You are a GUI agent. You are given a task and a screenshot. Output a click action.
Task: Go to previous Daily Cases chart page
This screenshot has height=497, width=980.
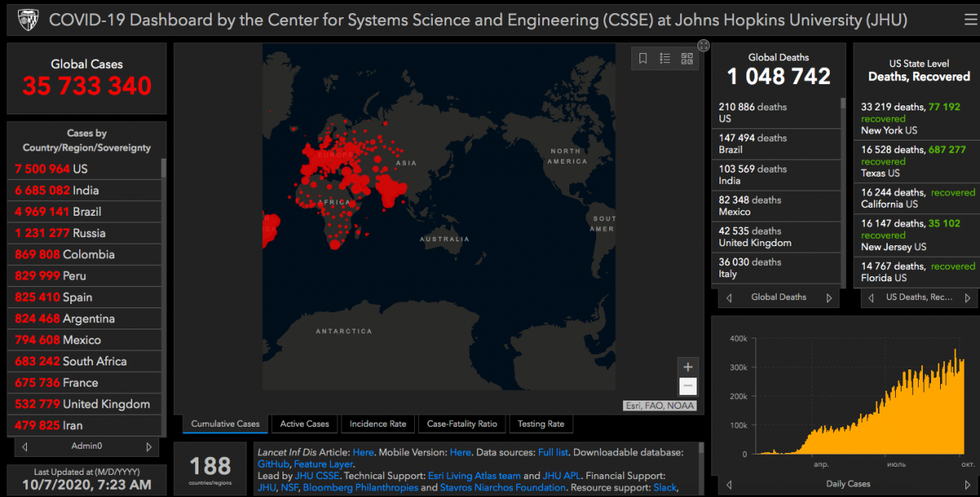(728, 484)
